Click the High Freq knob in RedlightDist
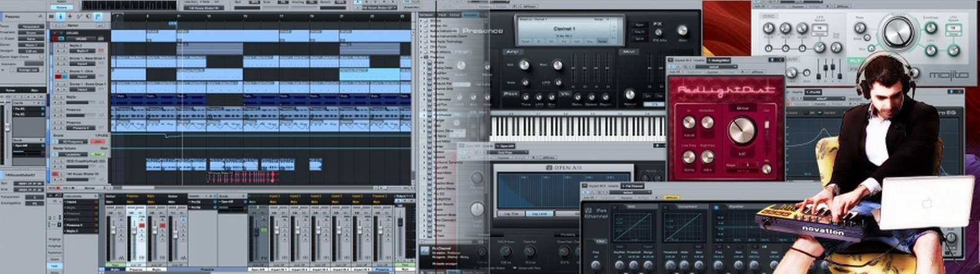This screenshot has height=274, width=980. click(x=707, y=157)
